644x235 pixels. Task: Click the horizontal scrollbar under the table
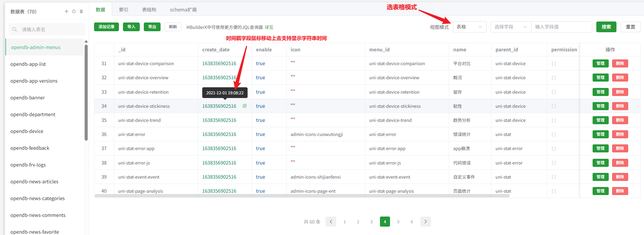coord(302,196)
